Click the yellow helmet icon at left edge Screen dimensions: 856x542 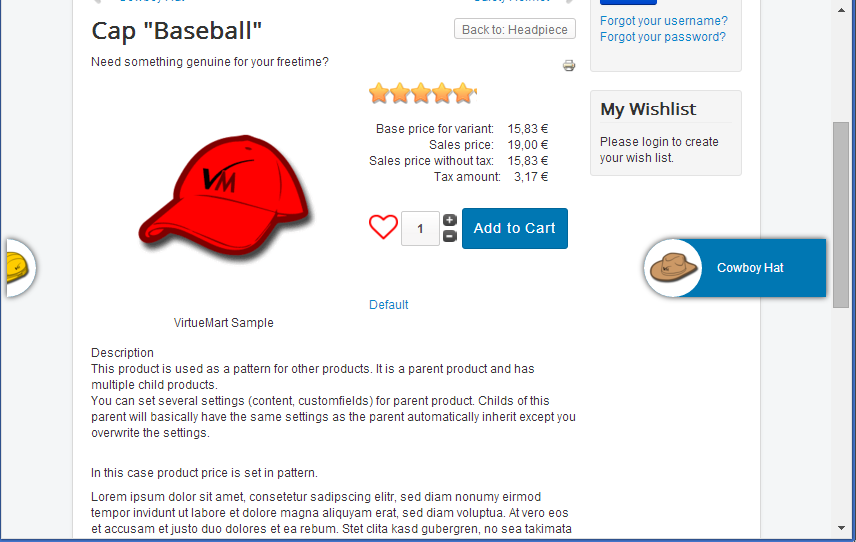18,267
